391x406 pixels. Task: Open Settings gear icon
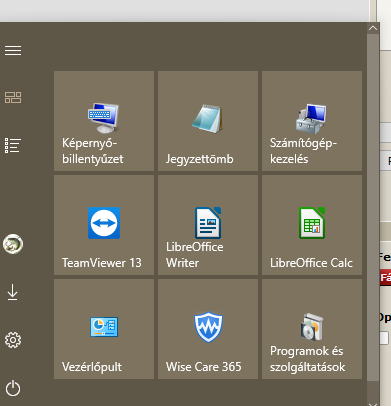tap(13, 340)
